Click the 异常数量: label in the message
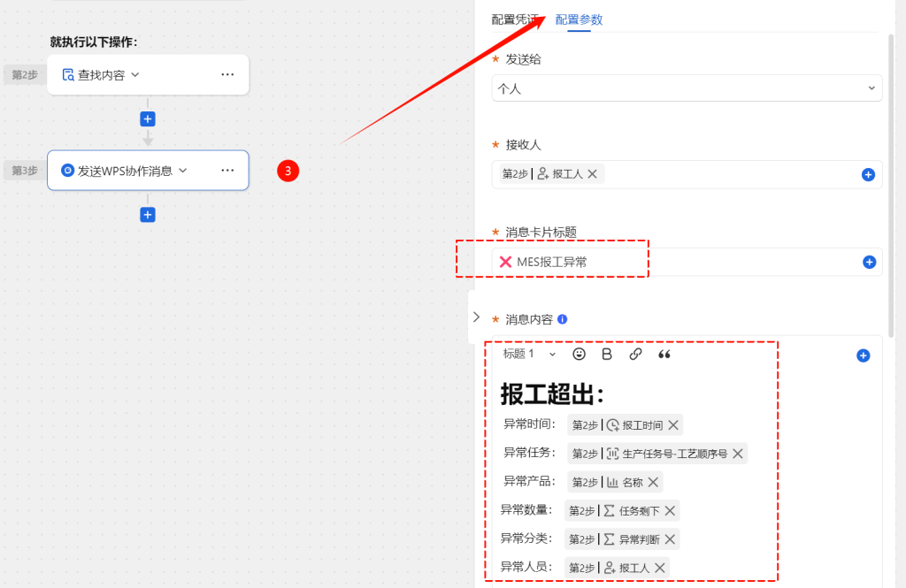Screen dimensions: 906x588 click(x=526, y=509)
